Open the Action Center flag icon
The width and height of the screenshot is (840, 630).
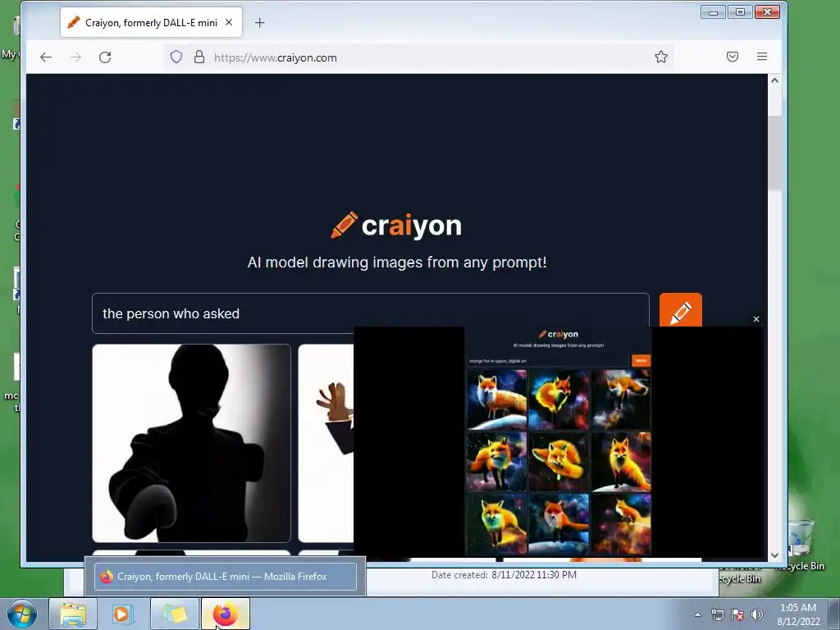pyautogui.click(x=737, y=614)
